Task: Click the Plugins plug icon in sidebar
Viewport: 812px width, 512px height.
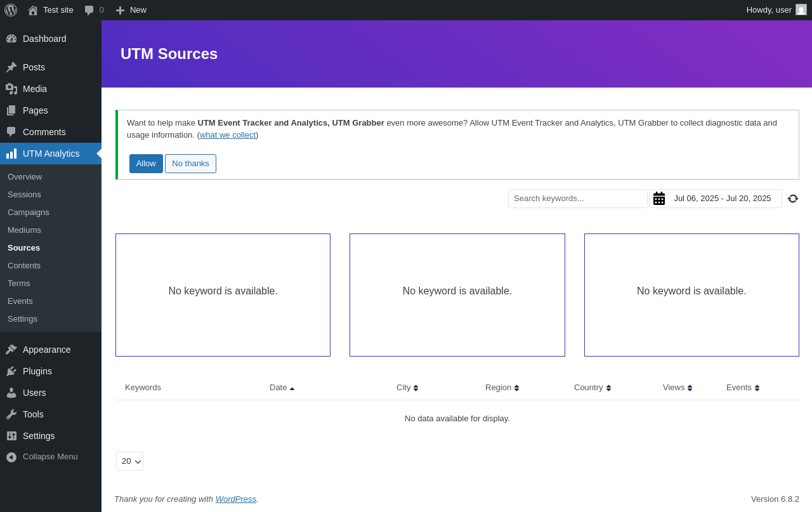Action: (11, 371)
